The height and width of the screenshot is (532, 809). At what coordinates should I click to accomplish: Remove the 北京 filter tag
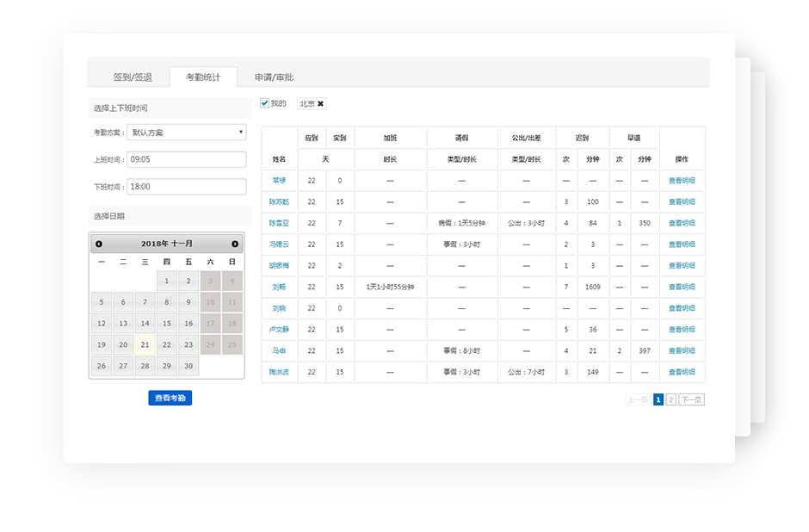pos(321,104)
